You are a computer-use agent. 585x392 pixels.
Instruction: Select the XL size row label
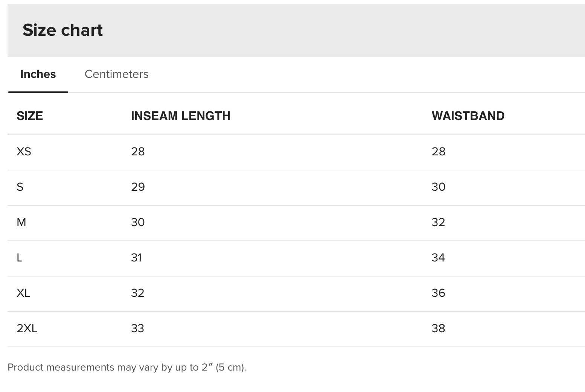click(23, 293)
